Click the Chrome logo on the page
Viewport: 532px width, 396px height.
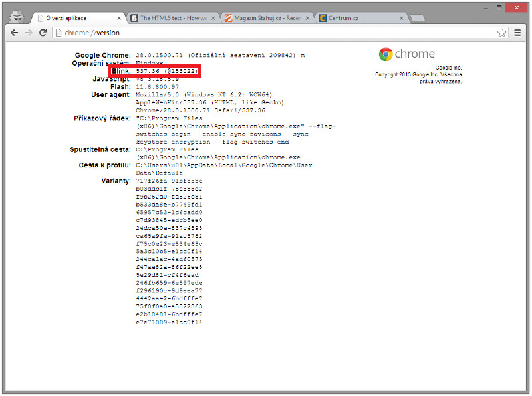pyautogui.click(x=386, y=54)
